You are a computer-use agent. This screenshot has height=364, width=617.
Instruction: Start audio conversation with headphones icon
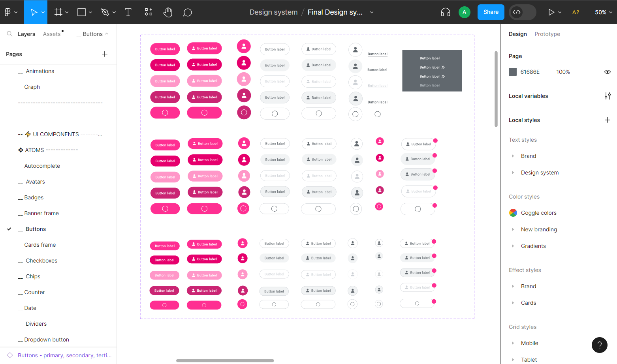tap(446, 12)
